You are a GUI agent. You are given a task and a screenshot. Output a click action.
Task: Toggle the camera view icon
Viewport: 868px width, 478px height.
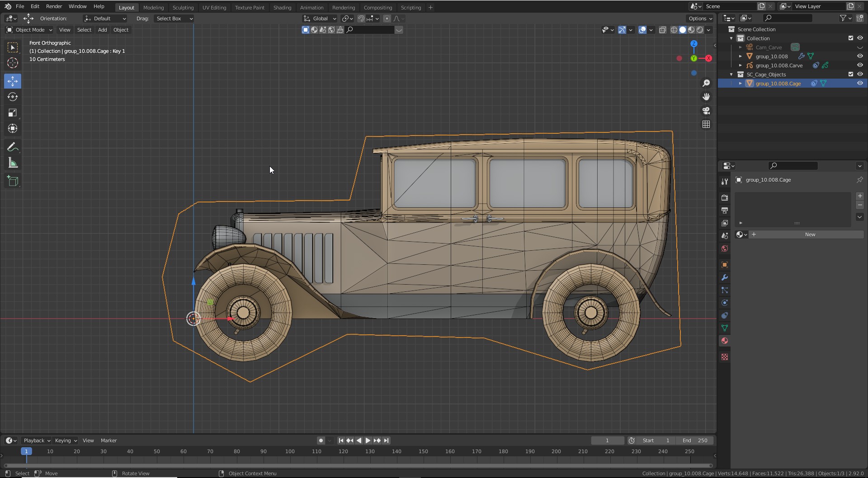pyautogui.click(x=706, y=111)
